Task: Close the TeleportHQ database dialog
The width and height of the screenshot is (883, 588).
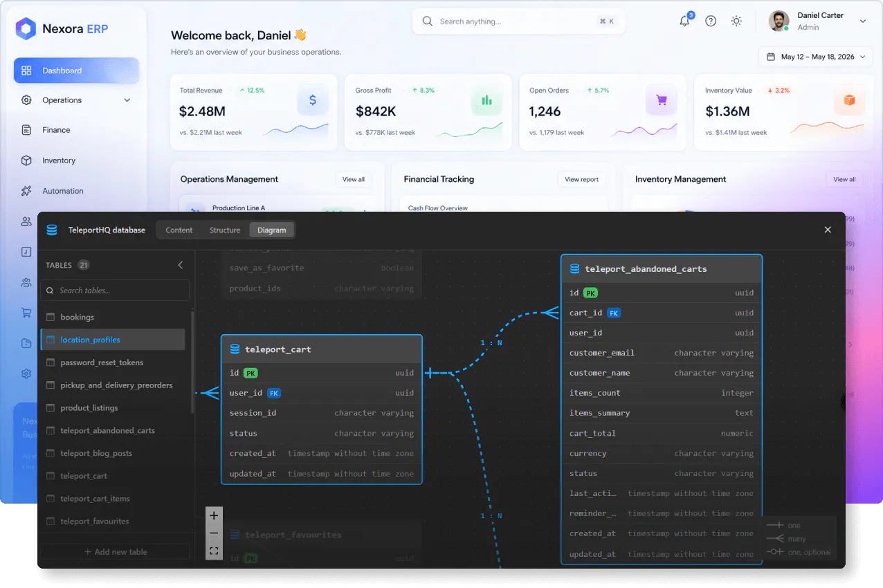Action: click(x=828, y=230)
